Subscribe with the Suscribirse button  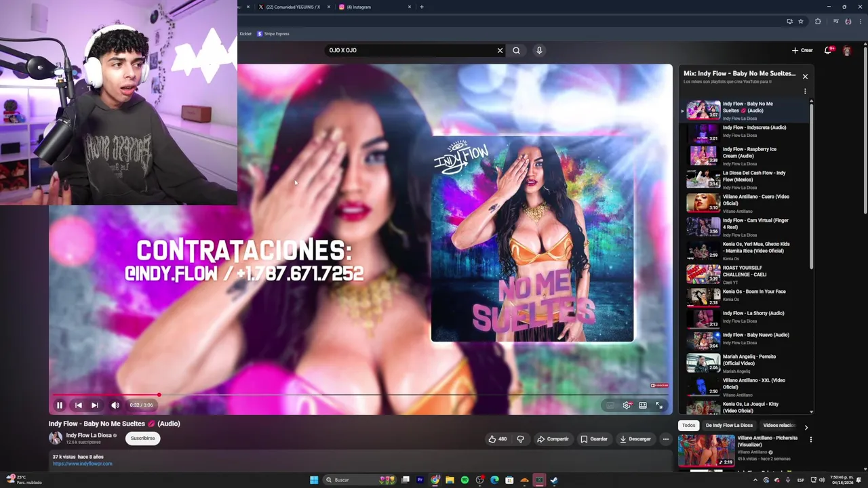coord(142,439)
